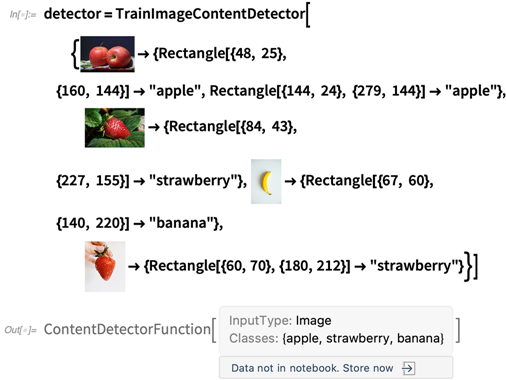Screen dimensions: 506x380
Task: Click the In[] input cell label
Action: [23, 15]
